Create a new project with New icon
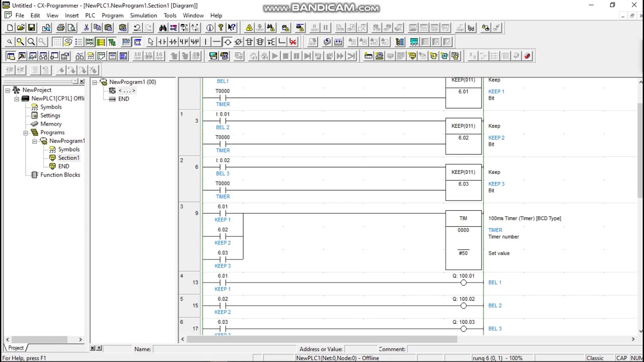644x362 pixels. tap(10, 28)
